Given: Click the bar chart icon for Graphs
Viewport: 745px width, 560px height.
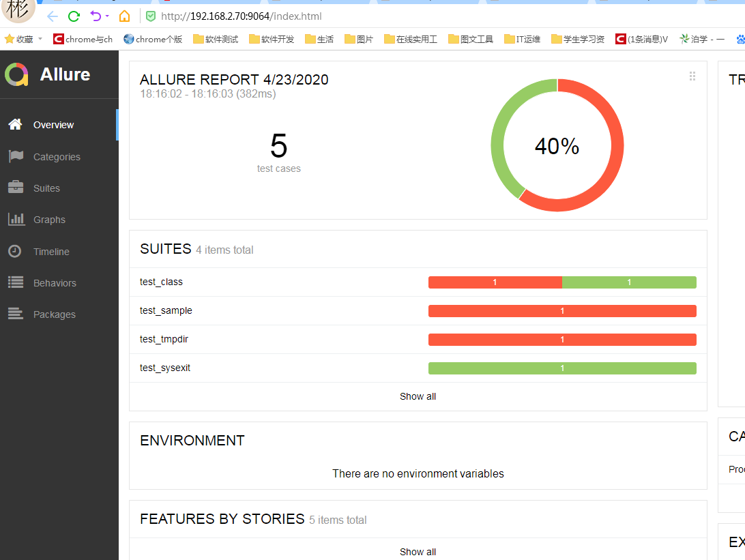Looking at the screenshot, I should click(16, 219).
